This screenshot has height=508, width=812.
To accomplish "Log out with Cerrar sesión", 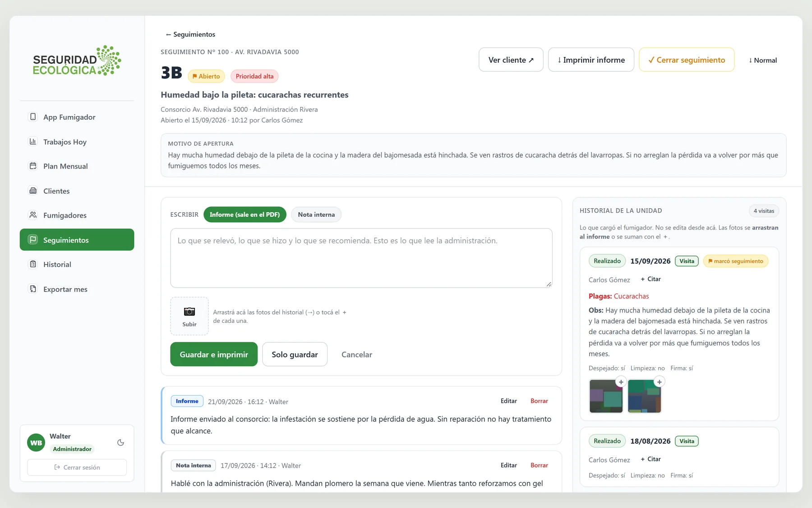I will [77, 467].
